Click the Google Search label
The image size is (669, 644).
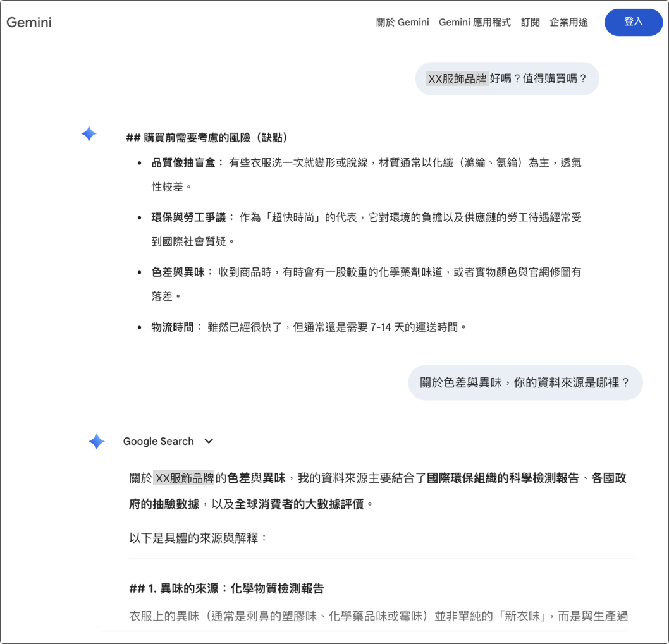(158, 441)
